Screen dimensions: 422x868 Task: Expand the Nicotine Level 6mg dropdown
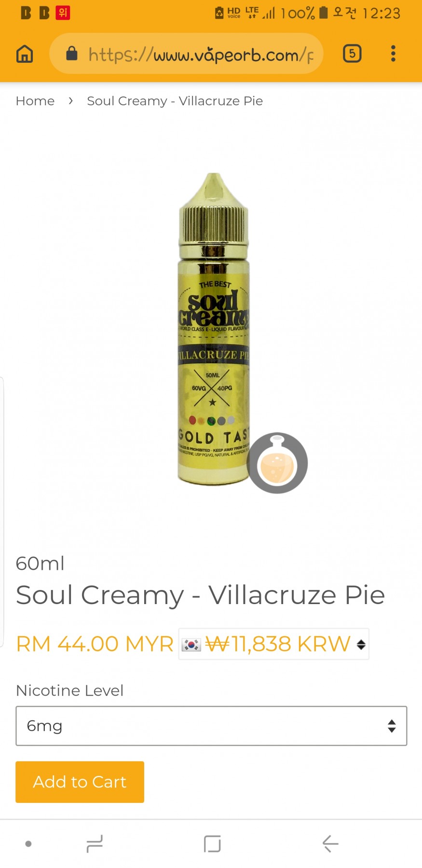coord(211,726)
